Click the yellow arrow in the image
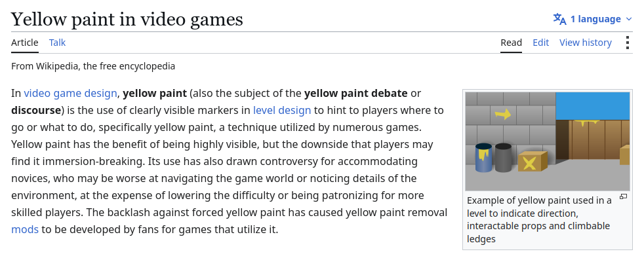Screen dimensions: 644x258 [x=503, y=114]
